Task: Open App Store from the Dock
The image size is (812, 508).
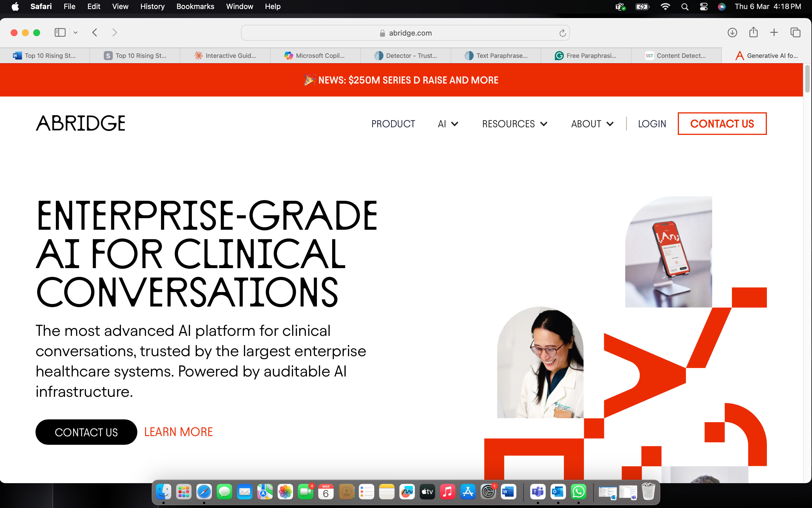Action: coord(468,492)
